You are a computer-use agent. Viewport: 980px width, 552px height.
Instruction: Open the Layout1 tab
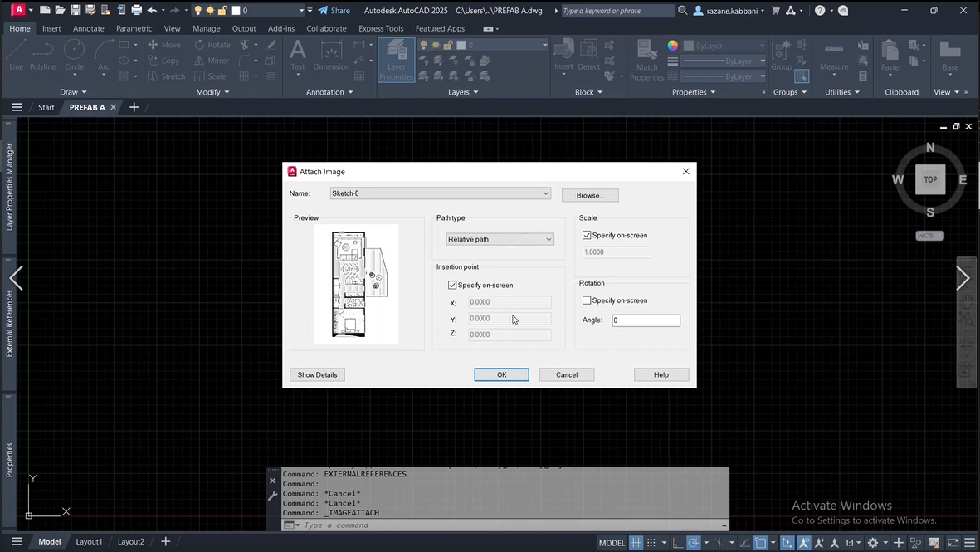point(89,542)
